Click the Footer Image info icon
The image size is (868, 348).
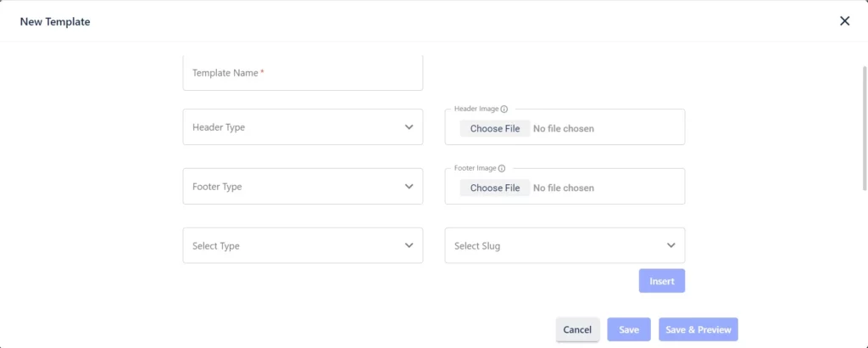(x=502, y=168)
